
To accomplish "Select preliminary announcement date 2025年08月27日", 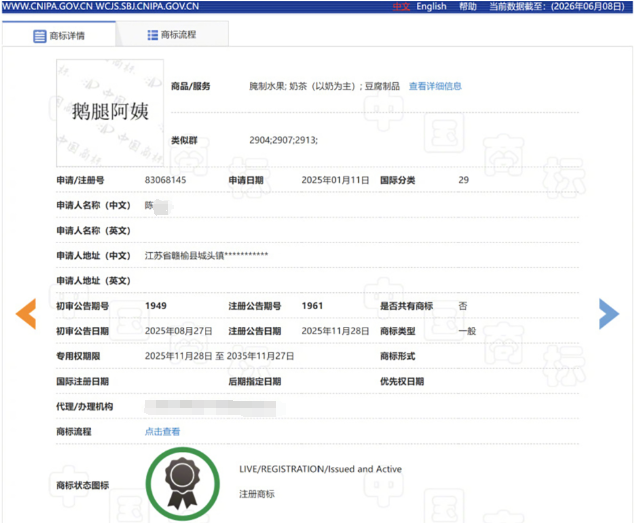I will tap(179, 331).
